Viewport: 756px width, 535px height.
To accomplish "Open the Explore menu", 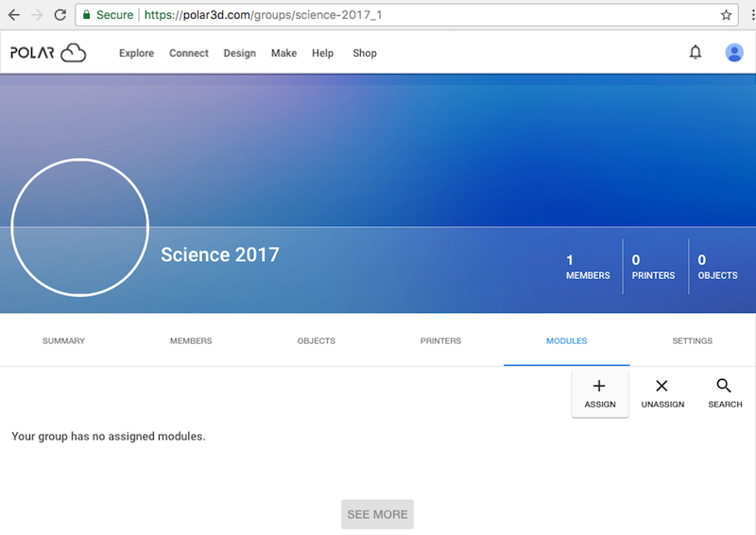I will pyautogui.click(x=136, y=53).
